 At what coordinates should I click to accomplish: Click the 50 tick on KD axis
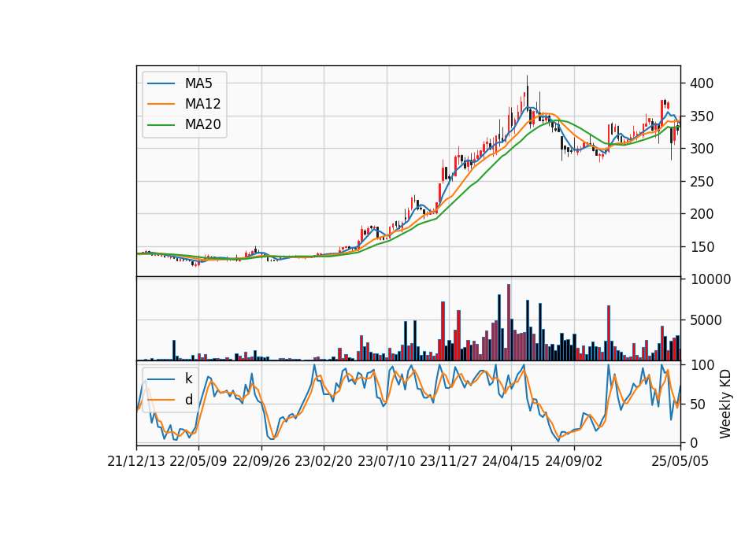(x=698, y=404)
